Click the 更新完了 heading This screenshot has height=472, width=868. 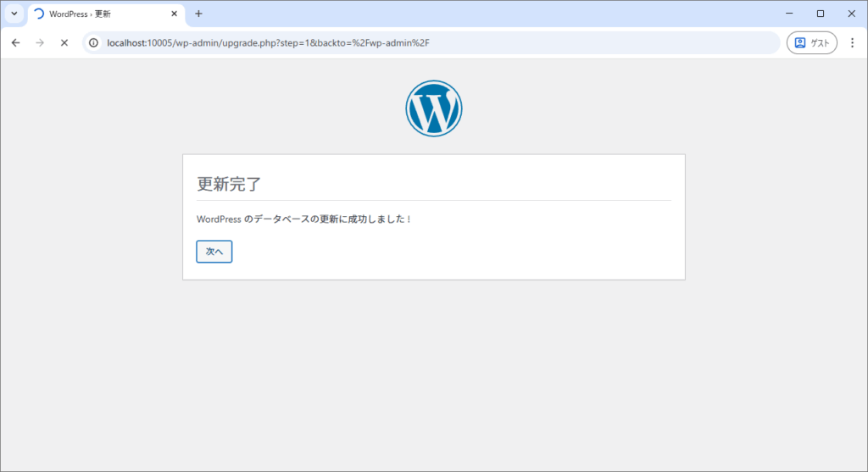(x=229, y=184)
